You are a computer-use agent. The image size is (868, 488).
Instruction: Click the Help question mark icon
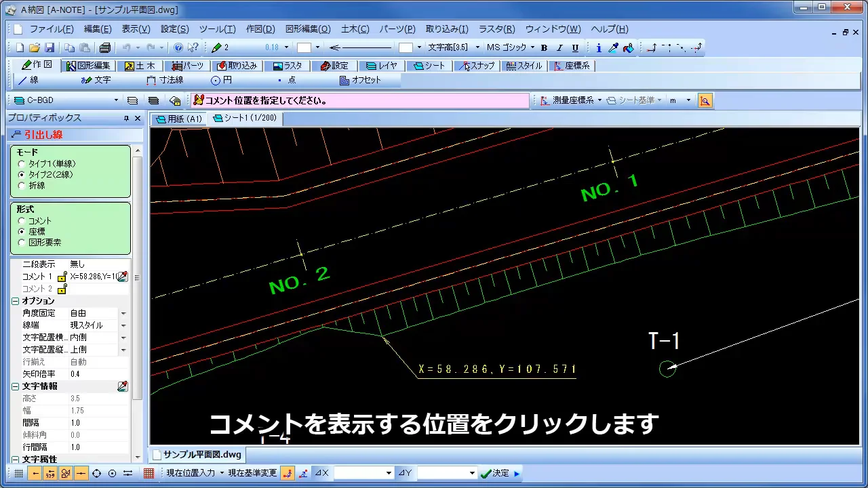pyautogui.click(x=178, y=47)
